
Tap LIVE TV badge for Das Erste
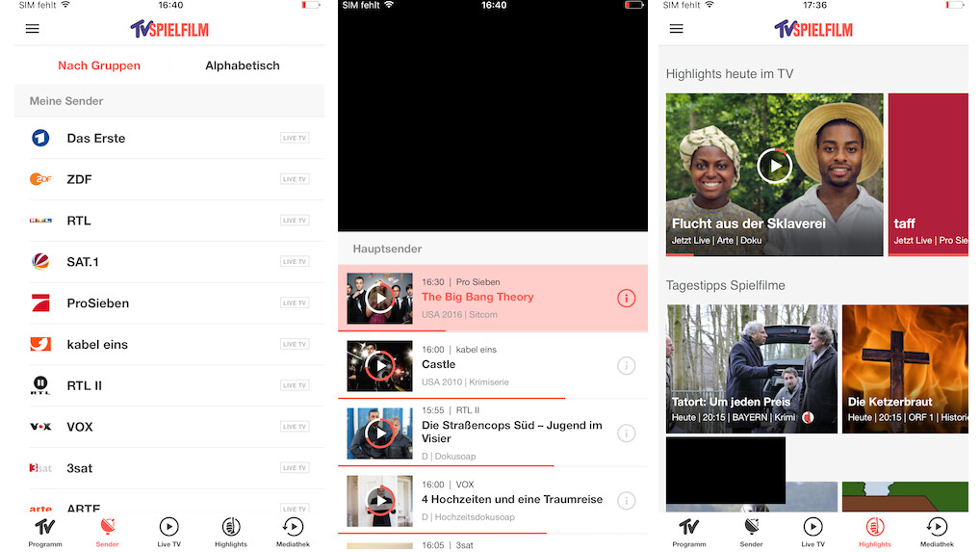tap(295, 138)
